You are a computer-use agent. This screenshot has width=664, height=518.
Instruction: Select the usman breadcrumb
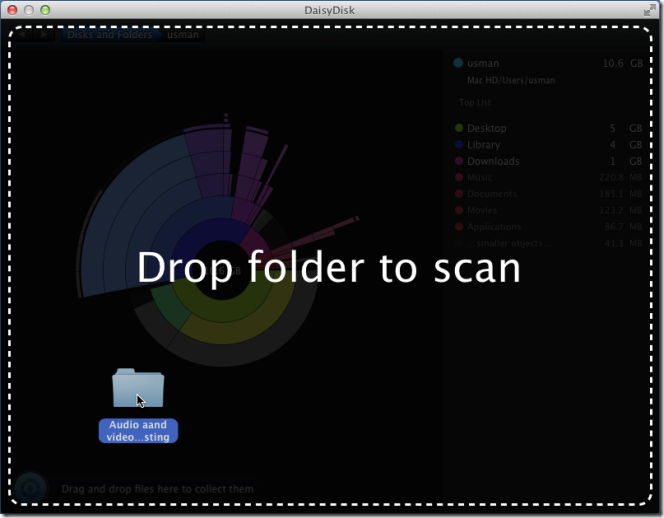pyautogui.click(x=183, y=34)
